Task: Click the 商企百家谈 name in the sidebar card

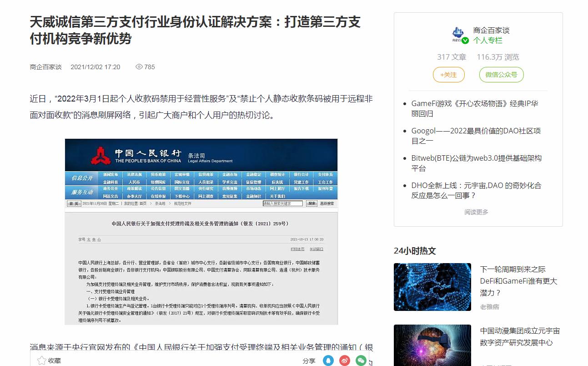Action: 491,30
